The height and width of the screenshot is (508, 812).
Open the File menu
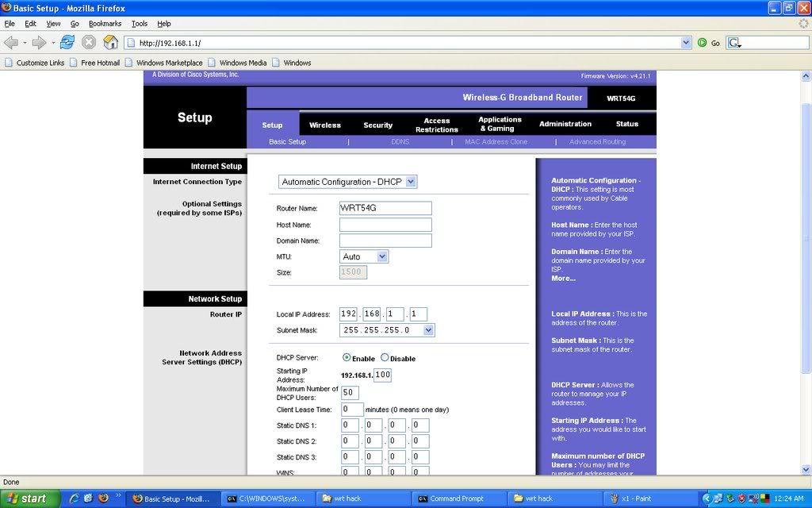10,23
